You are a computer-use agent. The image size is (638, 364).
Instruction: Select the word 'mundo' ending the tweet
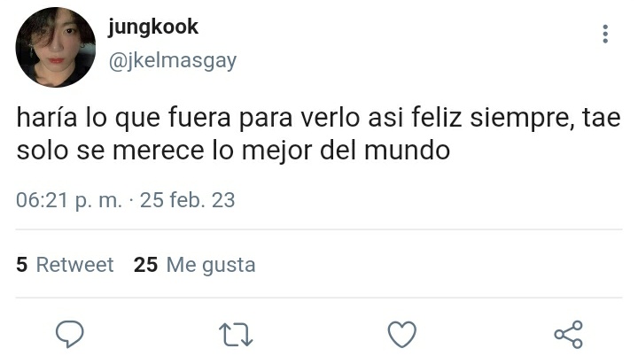407,151
